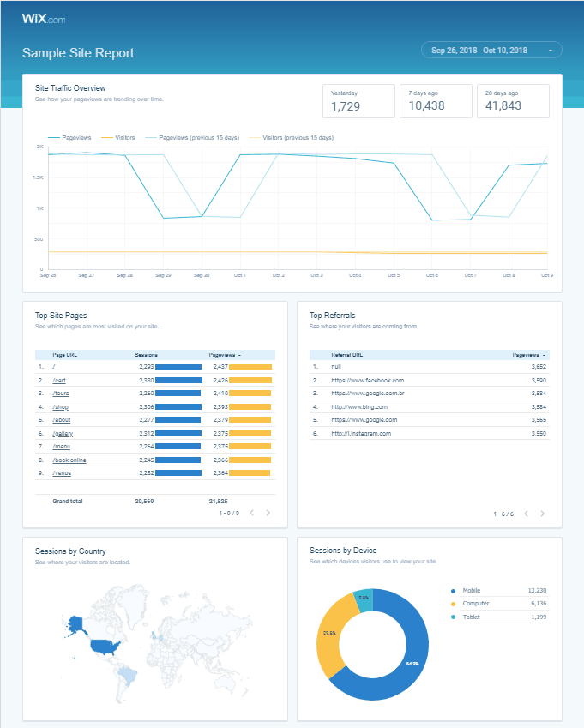Open the /cart page link
The image size is (584, 728).
[x=59, y=380]
